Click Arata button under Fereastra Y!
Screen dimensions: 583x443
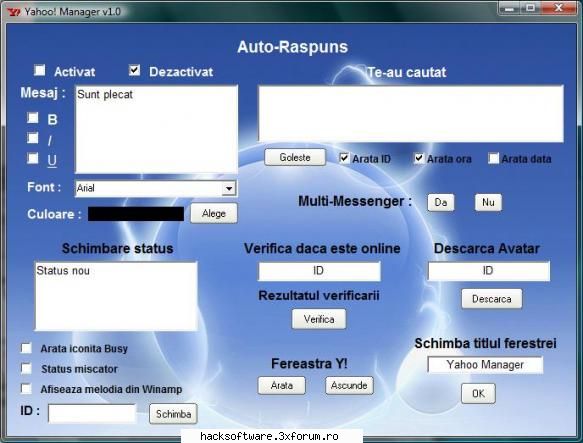tap(281, 385)
